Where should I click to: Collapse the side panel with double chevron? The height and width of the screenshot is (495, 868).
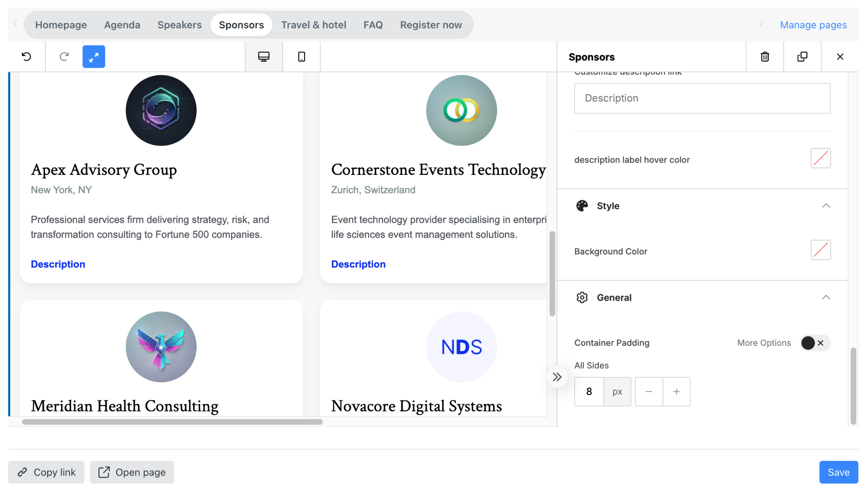point(557,377)
